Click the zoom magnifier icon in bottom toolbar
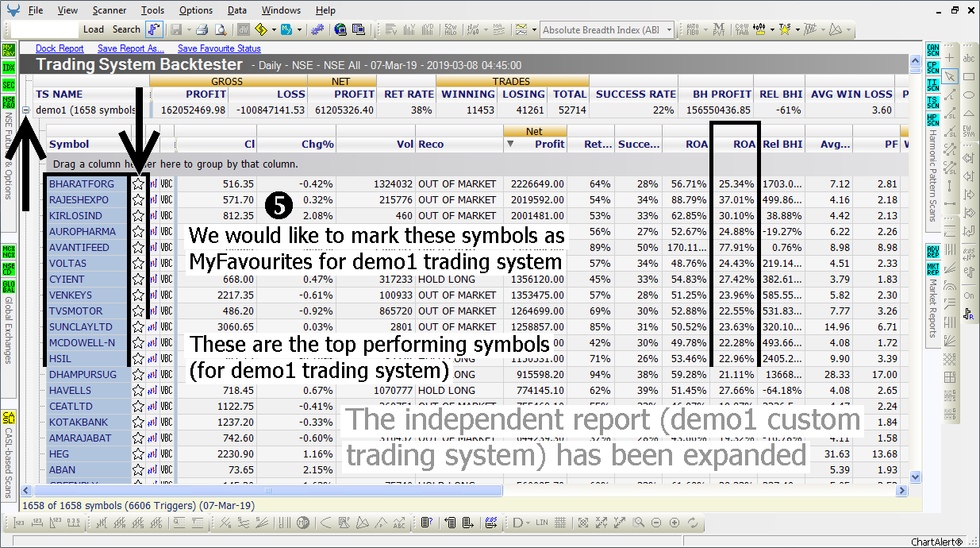 pyautogui.click(x=638, y=523)
